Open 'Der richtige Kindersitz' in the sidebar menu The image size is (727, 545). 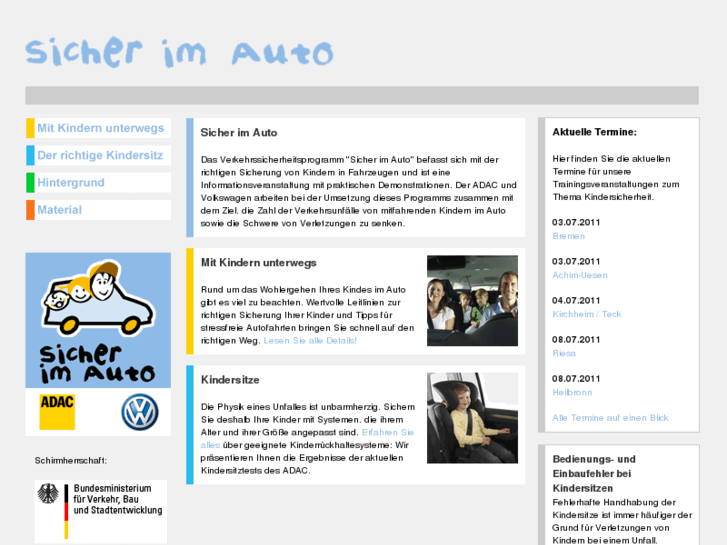click(x=100, y=155)
